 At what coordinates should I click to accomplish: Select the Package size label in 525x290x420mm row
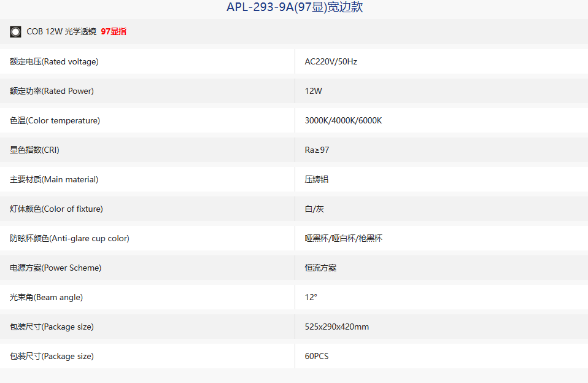click(52, 327)
